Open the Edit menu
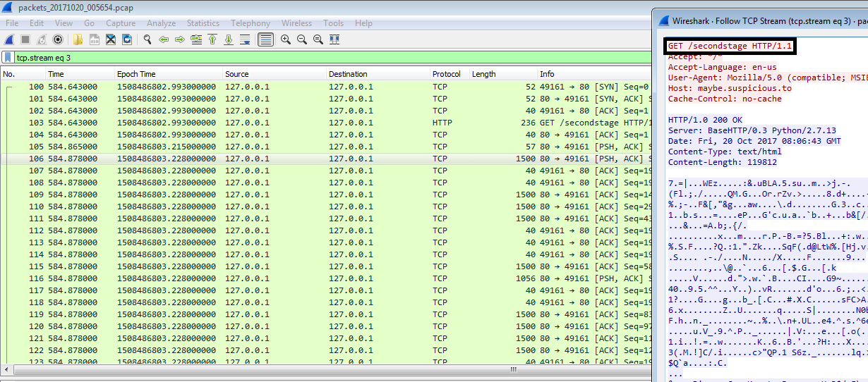 pos(37,23)
